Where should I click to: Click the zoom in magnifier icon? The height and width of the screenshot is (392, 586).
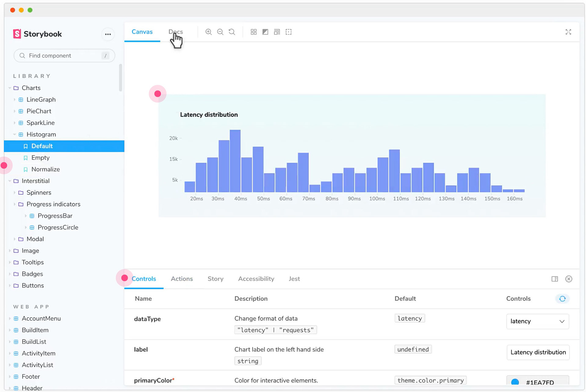[208, 32]
